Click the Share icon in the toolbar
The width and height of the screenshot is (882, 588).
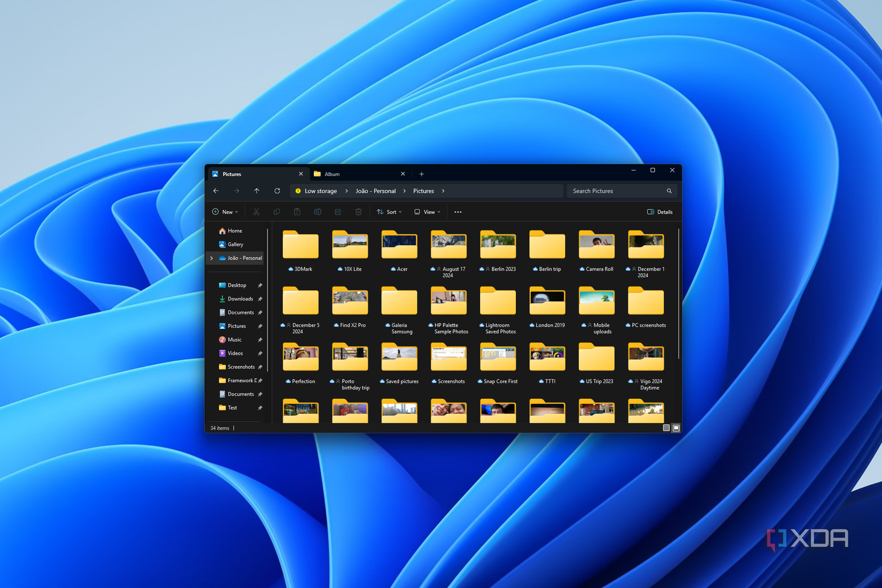338,212
